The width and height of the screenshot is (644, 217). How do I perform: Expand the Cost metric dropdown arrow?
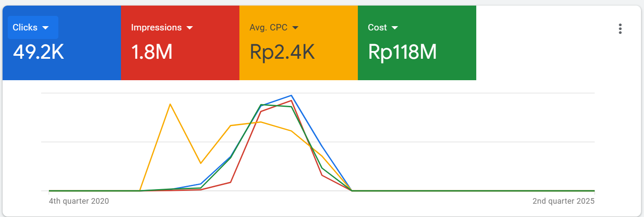point(395,28)
